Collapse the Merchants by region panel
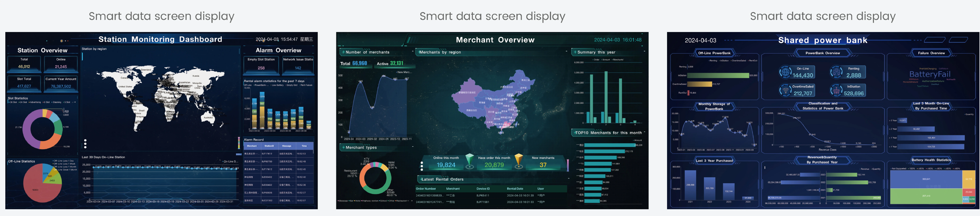The image size is (980, 216). pyautogui.click(x=567, y=51)
